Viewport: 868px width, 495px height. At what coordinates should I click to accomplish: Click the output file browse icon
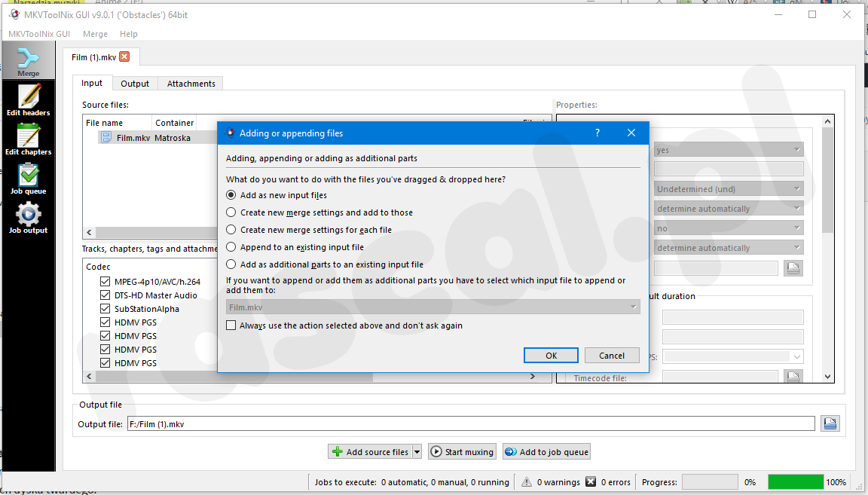click(x=830, y=424)
